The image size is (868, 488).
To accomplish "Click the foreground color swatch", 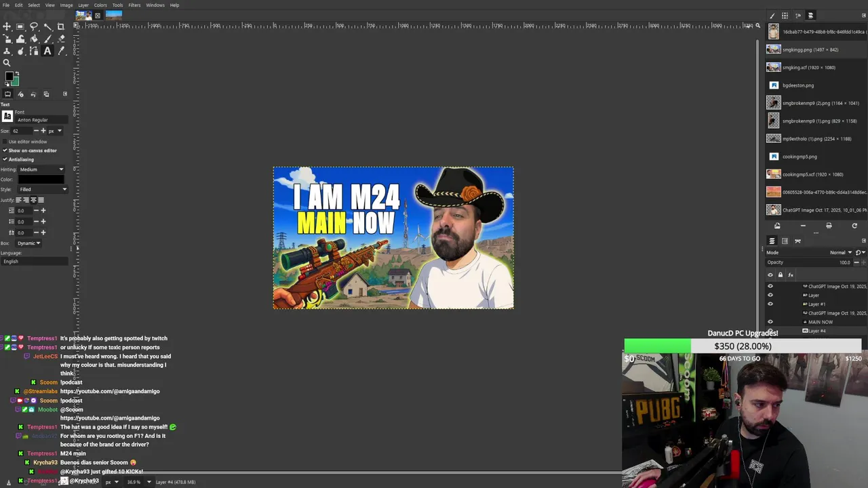I will [x=9, y=76].
